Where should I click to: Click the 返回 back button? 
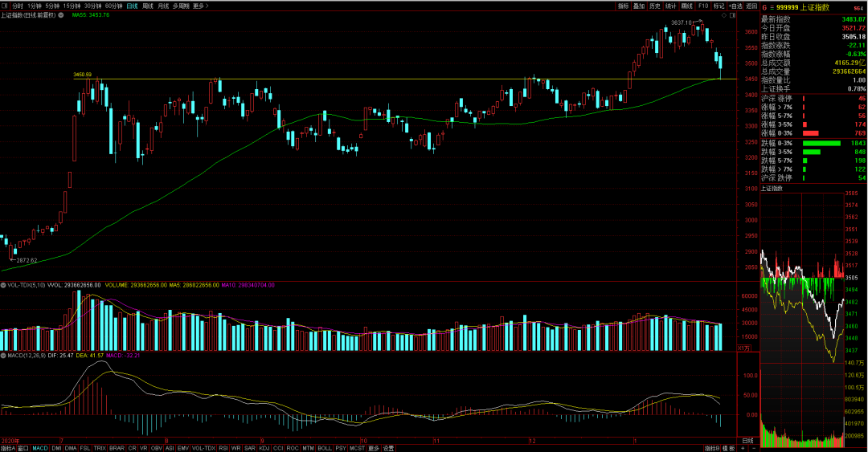[x=751, y=6]
